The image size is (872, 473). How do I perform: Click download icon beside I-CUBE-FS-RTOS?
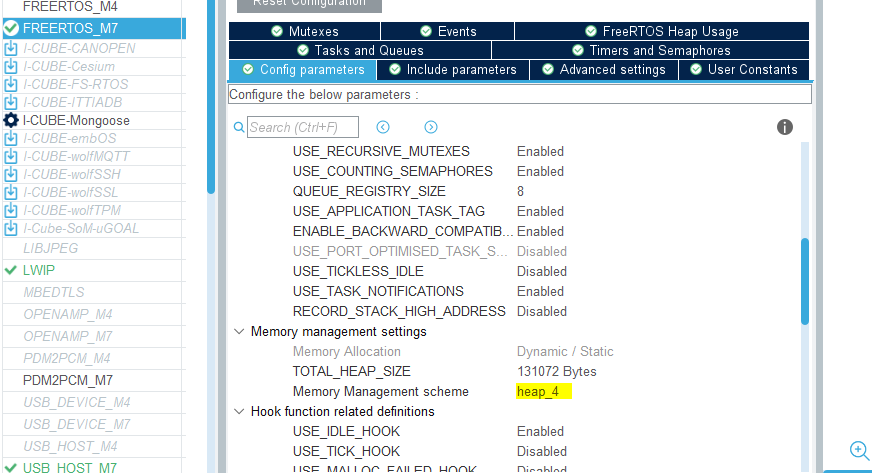pyautogui.click(x=11, y=84)
